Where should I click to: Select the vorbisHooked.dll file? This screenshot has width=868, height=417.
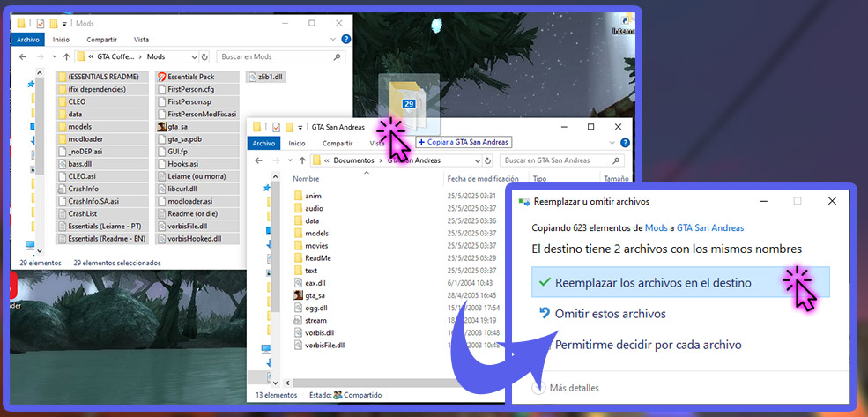[x=197, y=239]
